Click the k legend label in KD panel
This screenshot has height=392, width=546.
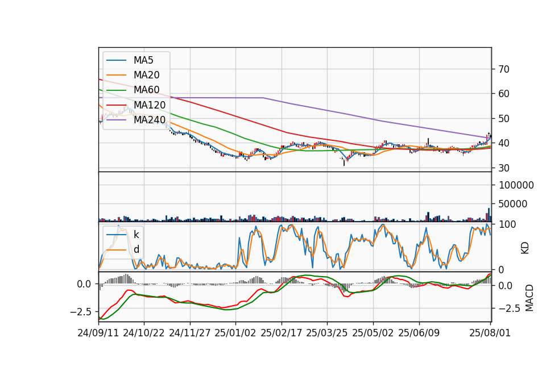pyautogui.click(x=136, y=235)
